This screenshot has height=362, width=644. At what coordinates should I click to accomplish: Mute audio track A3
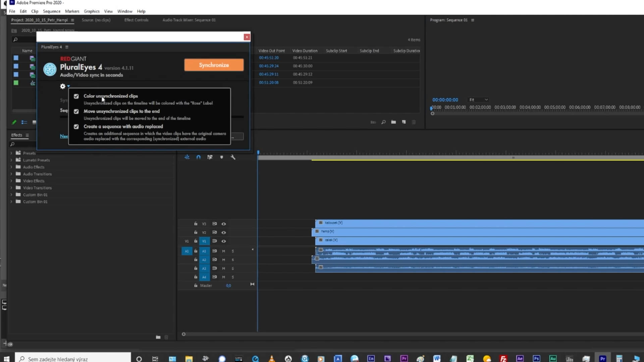pos(224,268)
